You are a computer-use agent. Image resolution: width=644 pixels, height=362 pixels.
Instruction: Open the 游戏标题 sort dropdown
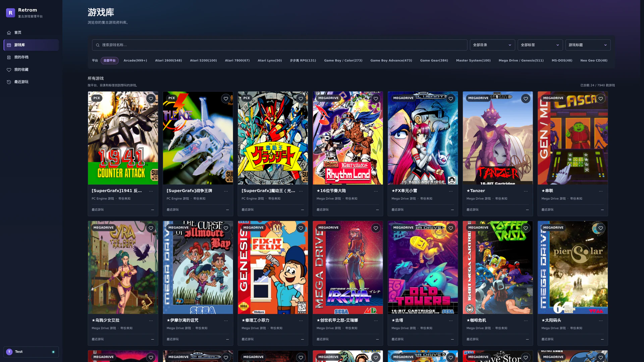coord(588,45)
